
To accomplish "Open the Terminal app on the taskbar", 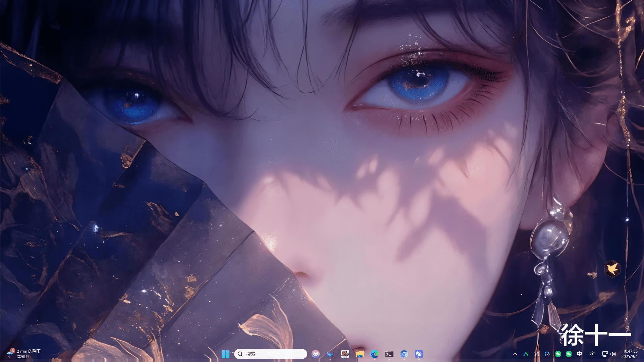I will (389, 354).
